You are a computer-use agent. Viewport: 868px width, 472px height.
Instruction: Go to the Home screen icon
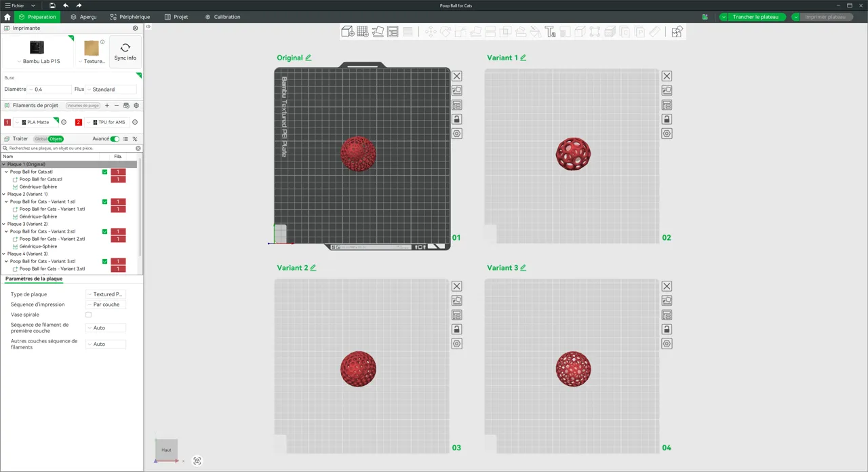click(7, 17)
